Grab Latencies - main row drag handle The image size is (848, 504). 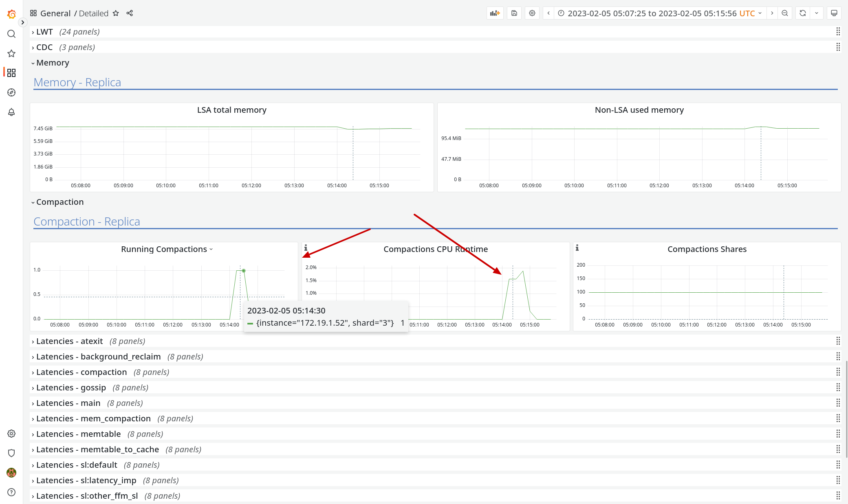point(838,403)
